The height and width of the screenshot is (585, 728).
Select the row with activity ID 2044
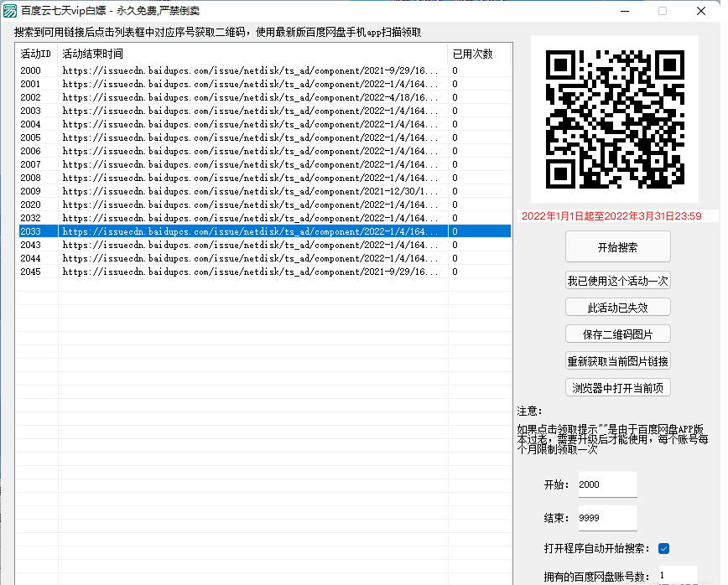pos(265,258)
